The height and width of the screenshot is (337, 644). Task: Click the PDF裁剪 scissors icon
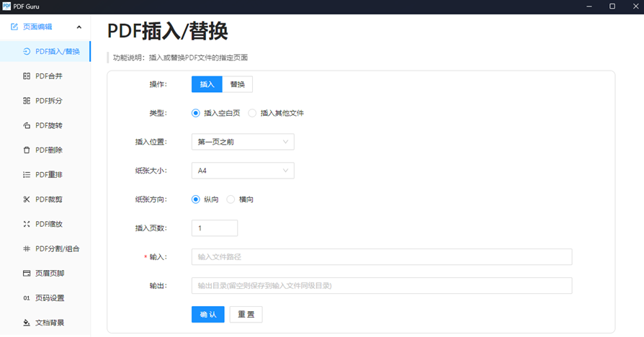(27, 199)
